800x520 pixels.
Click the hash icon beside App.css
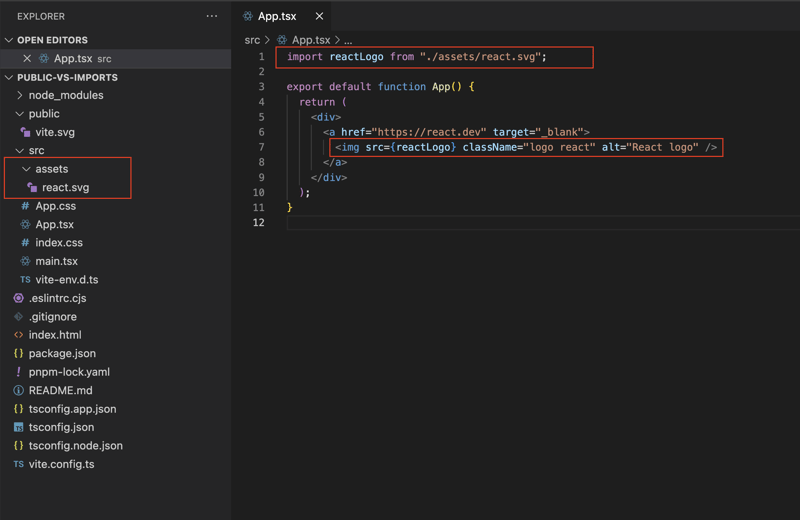click(25, 206)
